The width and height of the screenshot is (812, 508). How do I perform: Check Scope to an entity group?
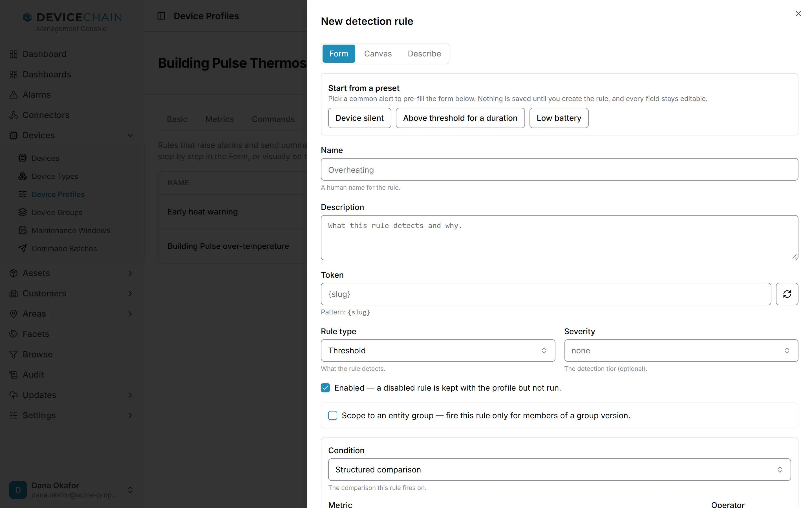click(x=332, y=415)
